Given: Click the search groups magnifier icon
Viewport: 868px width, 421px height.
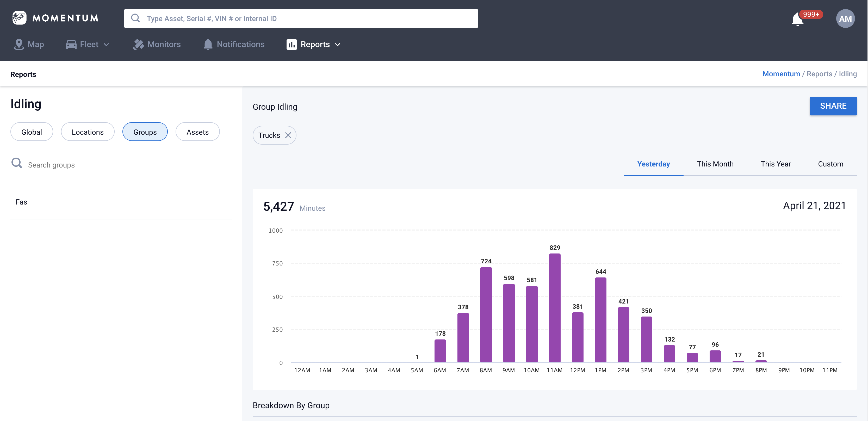Looking at the screenshot, I should coord(16,163).
